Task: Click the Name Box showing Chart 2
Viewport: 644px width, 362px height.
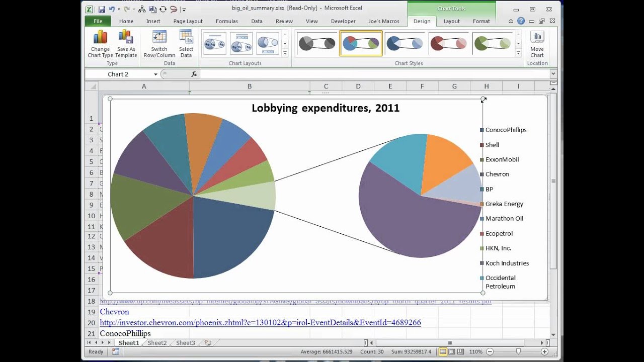Action: [x=118, y=74]
